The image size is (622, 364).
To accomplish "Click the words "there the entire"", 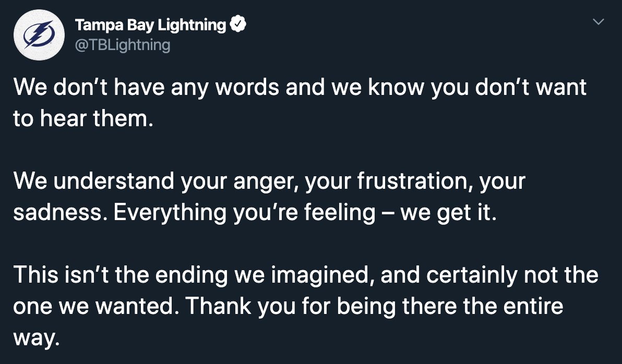I will pyautogui.click(x=482, y=306).
